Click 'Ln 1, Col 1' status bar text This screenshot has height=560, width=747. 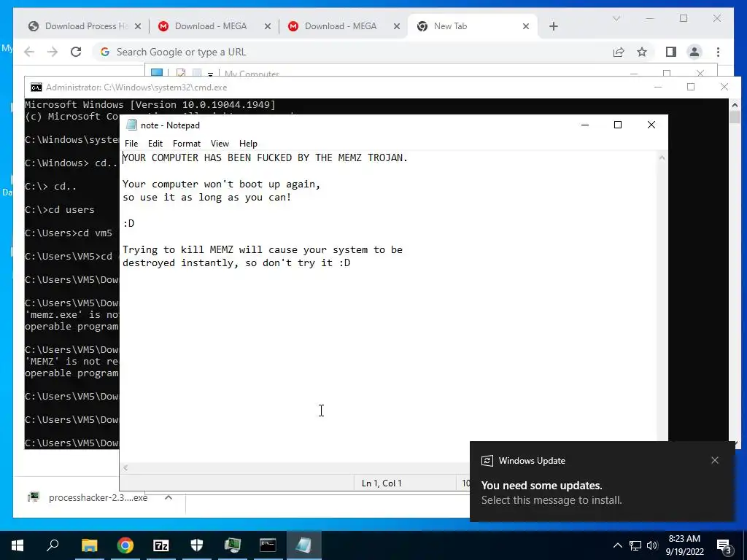coord(382,483)
